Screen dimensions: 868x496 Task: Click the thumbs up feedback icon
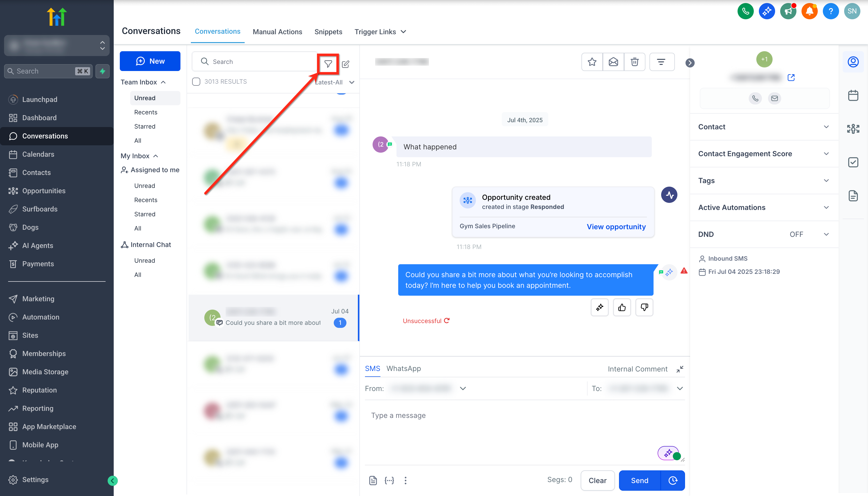click(x=622, y=307)
